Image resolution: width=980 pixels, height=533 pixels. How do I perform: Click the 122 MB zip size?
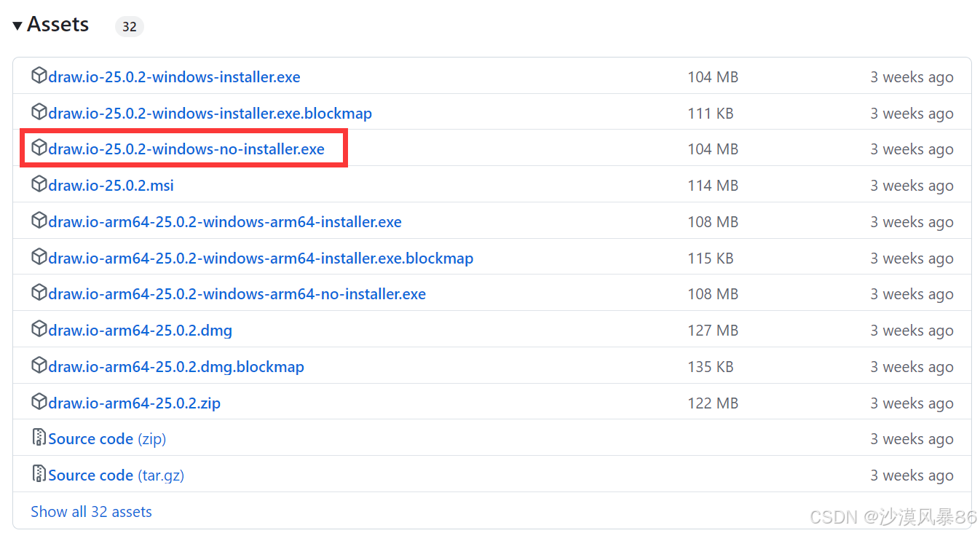click(713, 403)
